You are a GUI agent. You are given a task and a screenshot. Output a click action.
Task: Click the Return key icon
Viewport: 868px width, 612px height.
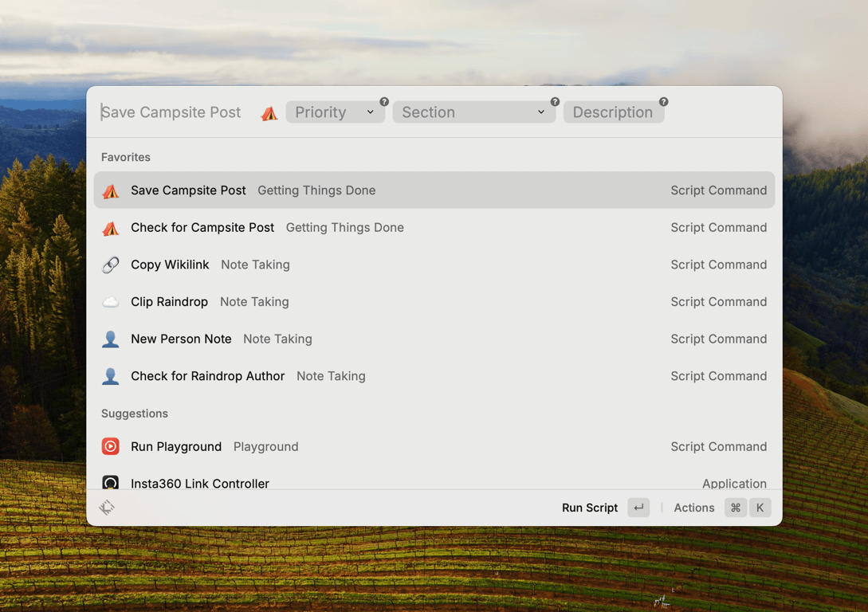click(638, 508)
